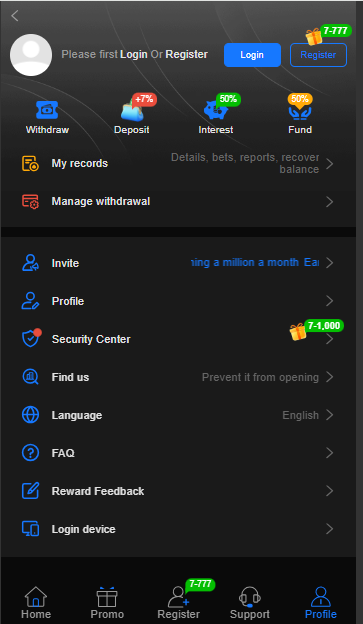Click the outlined Register button at top
This screenshot has height=624, width=363.
318,55
